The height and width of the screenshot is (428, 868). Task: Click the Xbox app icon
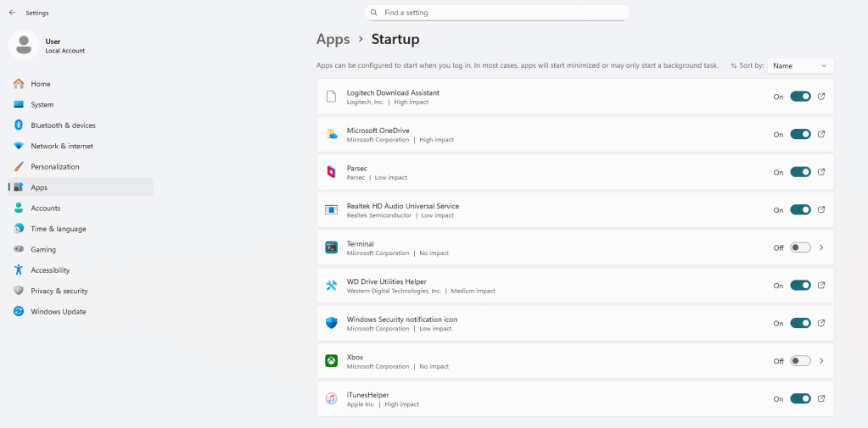pyautogui.click(x=331, y=360)
